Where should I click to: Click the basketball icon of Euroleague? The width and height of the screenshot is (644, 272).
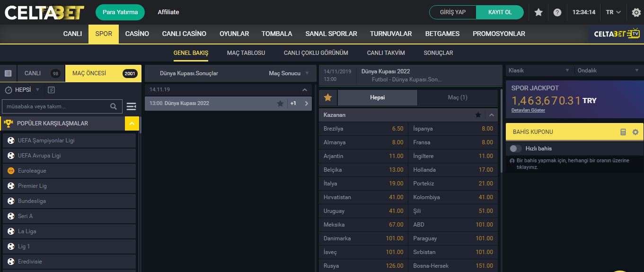pyautogui.click(x=11, y=171)
